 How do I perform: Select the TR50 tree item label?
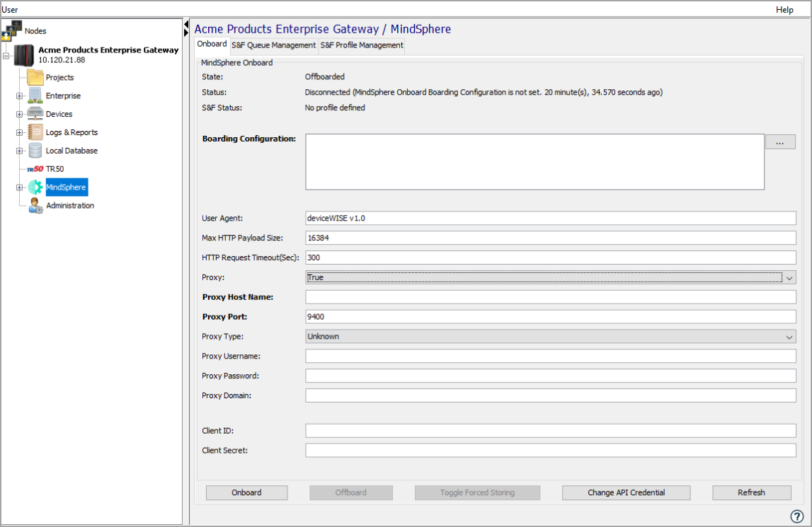point(55,169)
